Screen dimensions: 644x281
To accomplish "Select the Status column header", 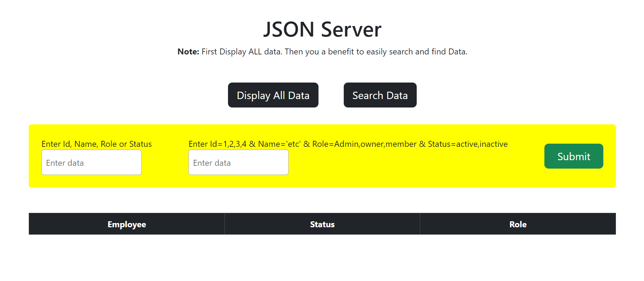I will [322, 224].
